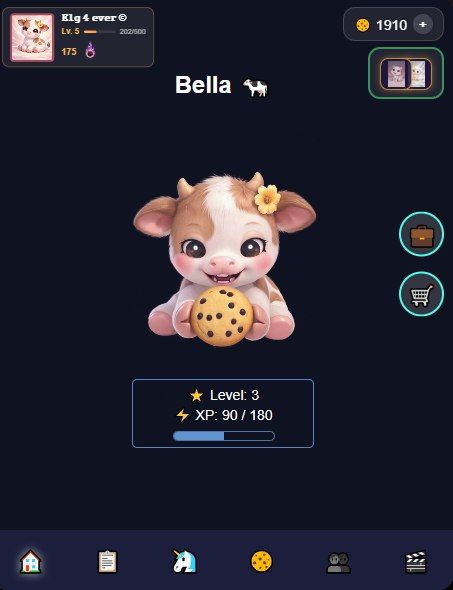Screen dimensions: 453x590
Task: Tap Bella the cow character
Action: [x=225, y=260]
